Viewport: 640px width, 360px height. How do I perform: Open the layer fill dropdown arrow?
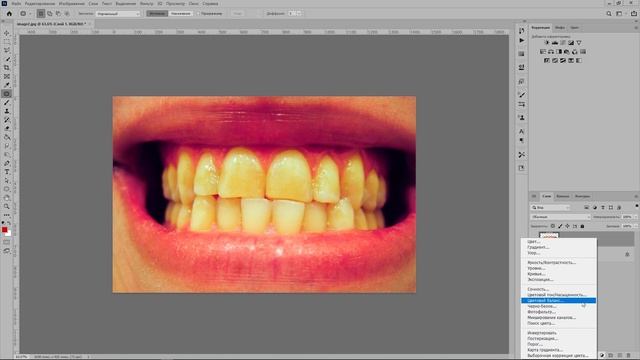click(636, 226)
